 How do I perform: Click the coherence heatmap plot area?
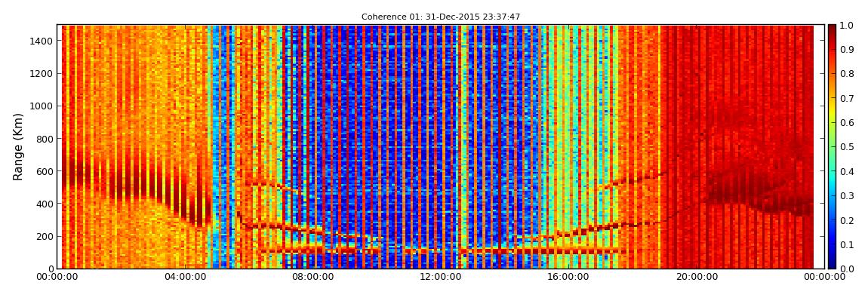point(441,146)
